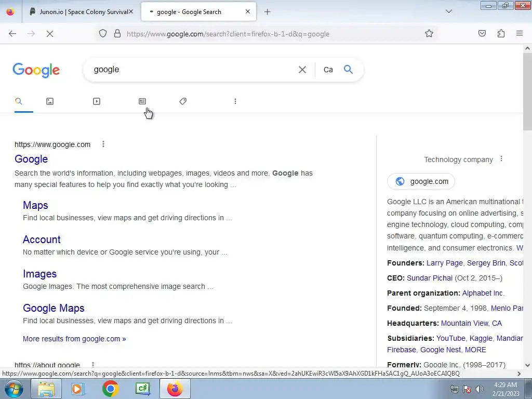Viewport: 532px width, 399px height.
Task: Switch to the News results tab icon
Action: (142, 101)
